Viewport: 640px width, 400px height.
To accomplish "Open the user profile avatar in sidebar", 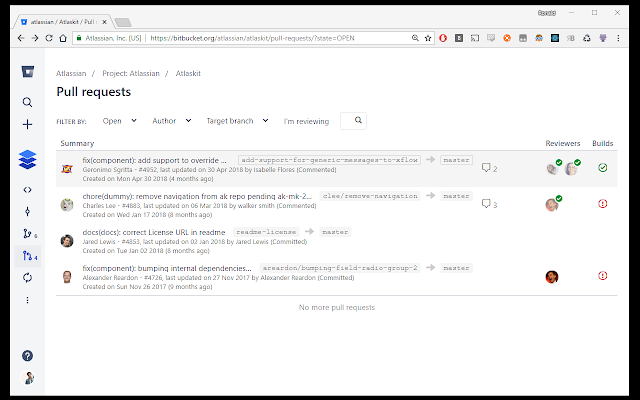I will click(28, 378).
